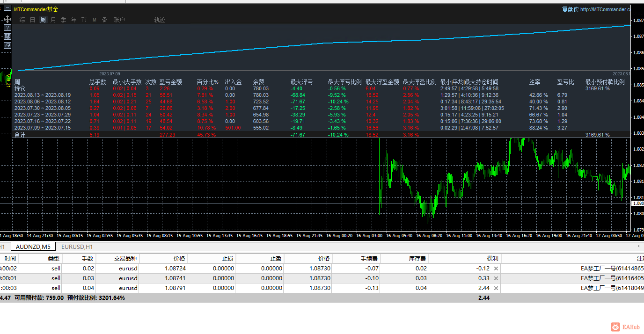This screenshot has width=644, height=334.
Task: Sort orders by 获利 profit column header
Action: tap(492, 258)
